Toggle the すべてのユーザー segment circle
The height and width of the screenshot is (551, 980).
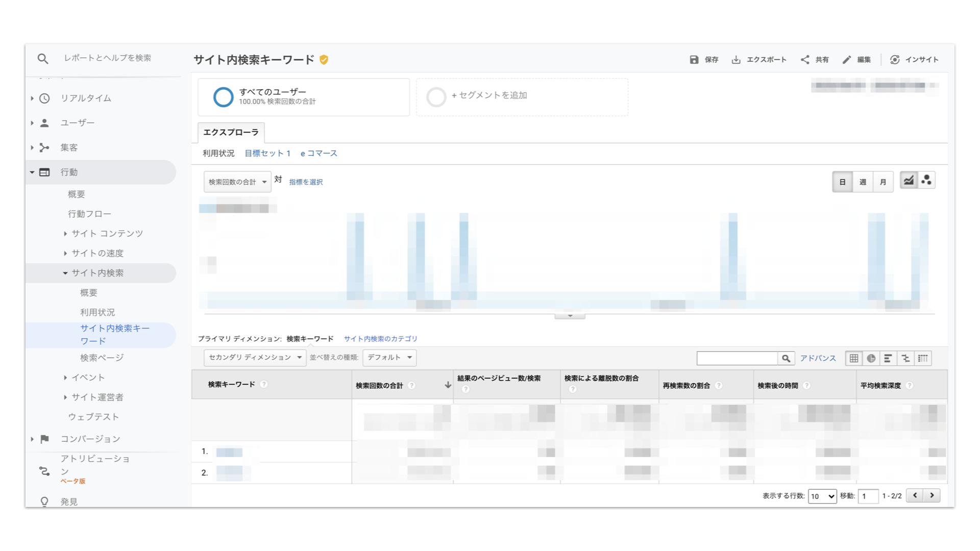coord(223,97)
